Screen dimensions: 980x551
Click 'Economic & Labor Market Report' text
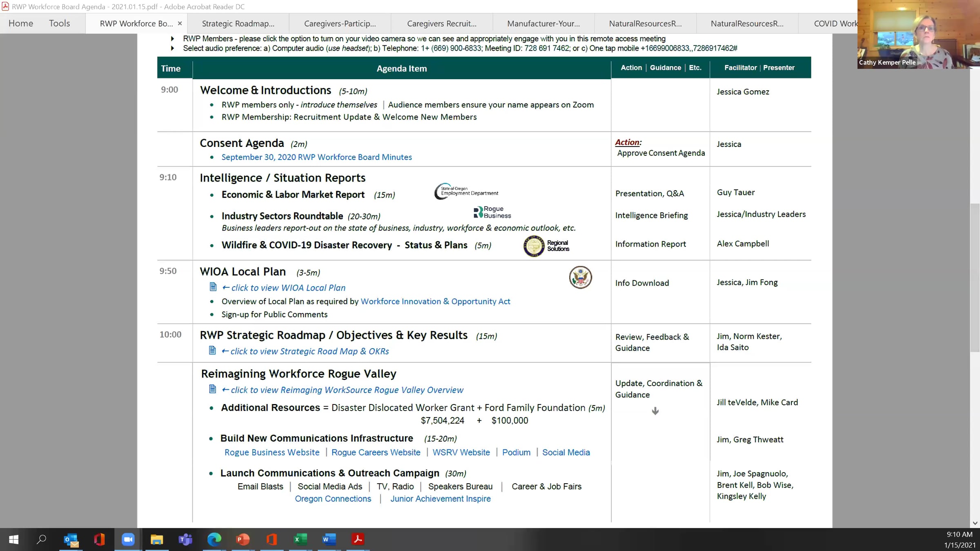point(293,195)
